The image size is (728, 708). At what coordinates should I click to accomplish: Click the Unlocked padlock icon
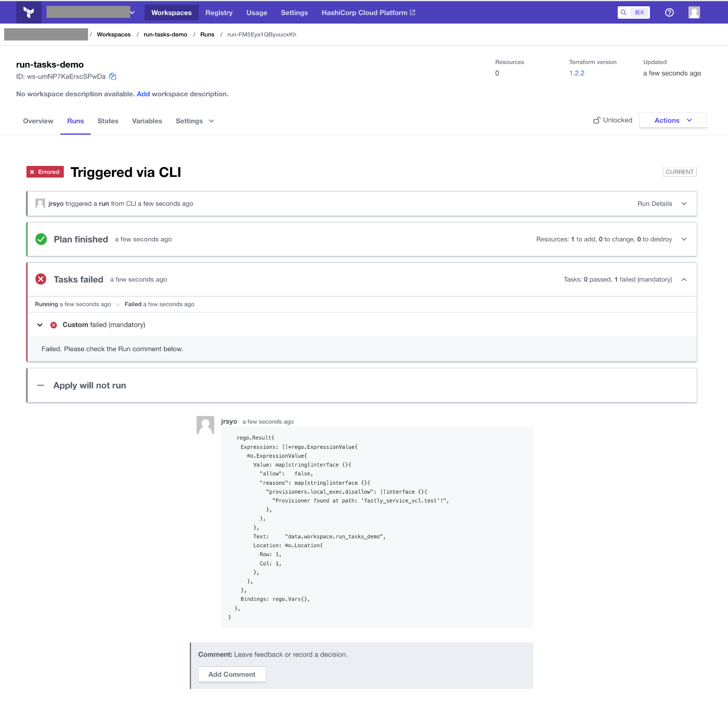coord(597,120)
